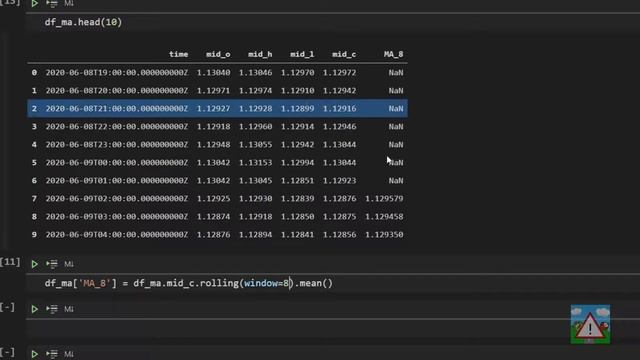640x360 pixels.
Task: Click mid_l value 1.12970
Action: [298, 72]
